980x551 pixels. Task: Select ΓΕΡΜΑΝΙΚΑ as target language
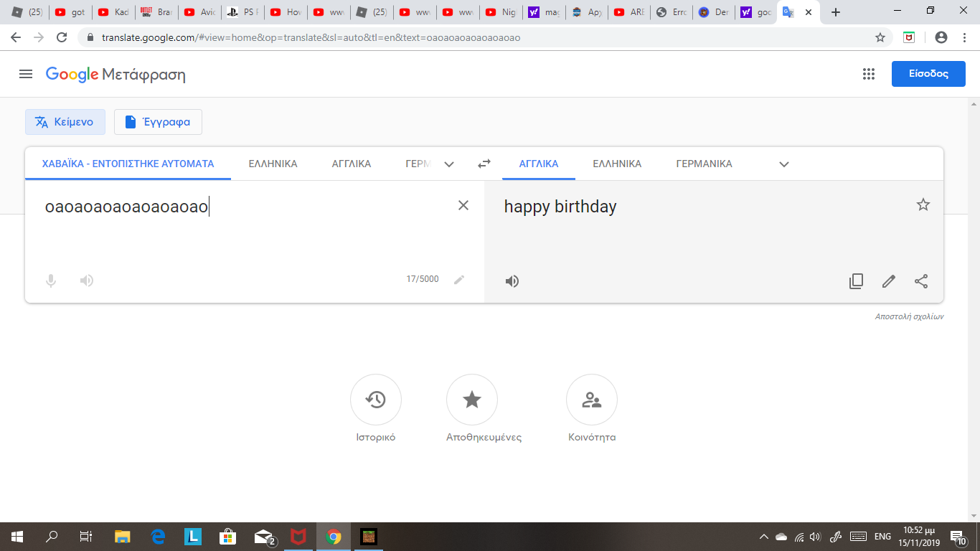(x=704, y=164)
